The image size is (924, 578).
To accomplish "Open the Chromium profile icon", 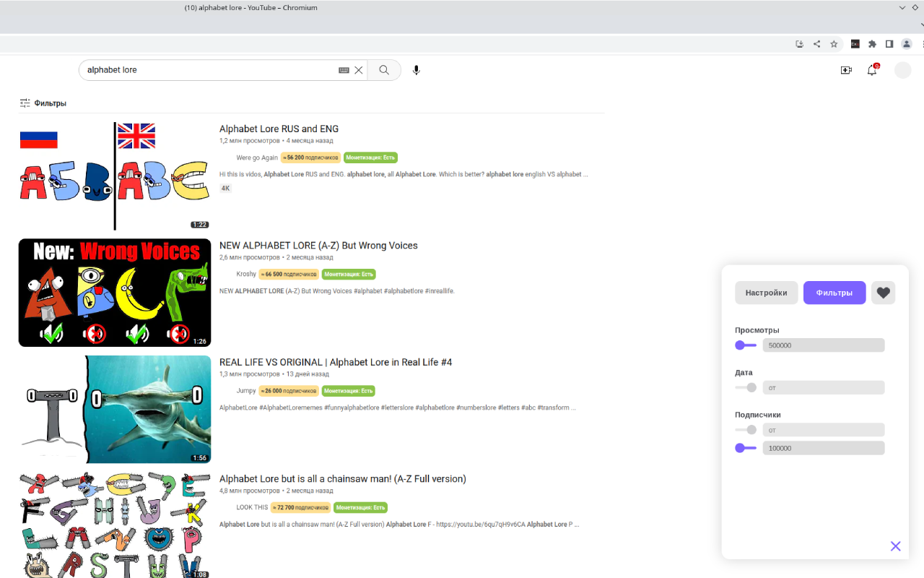I will pos(907,44).
